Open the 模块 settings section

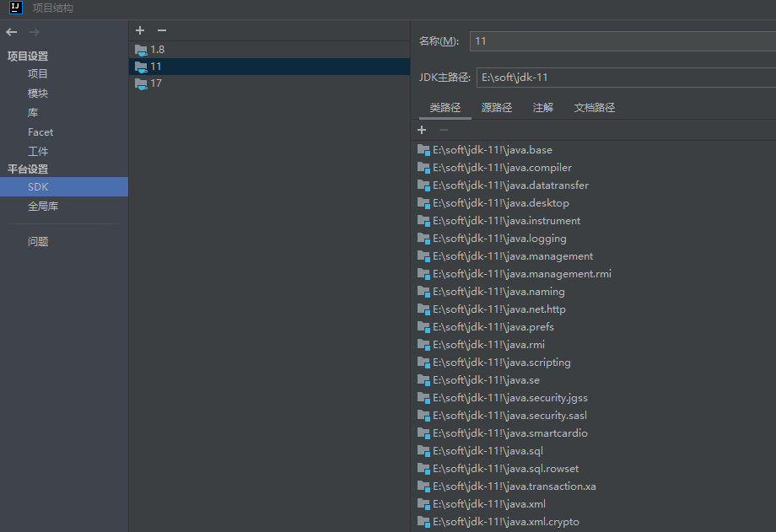(x=38, y=94)
